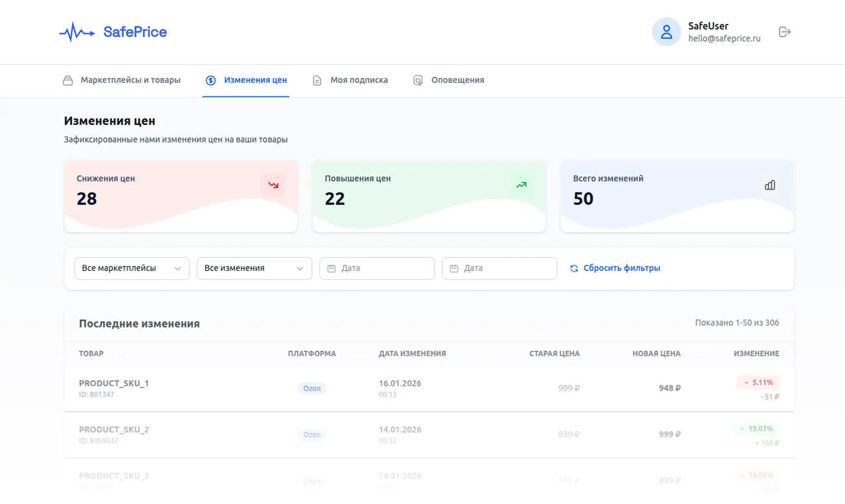Click the user avatar icon
Viewport: 845px width, 504px height.
point(666,32)
